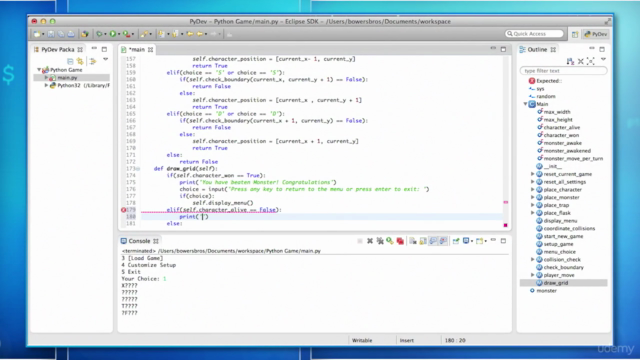Switch to the PyDev perspective button
Screen dimensions: 640x360
click(x=596, y=34)
